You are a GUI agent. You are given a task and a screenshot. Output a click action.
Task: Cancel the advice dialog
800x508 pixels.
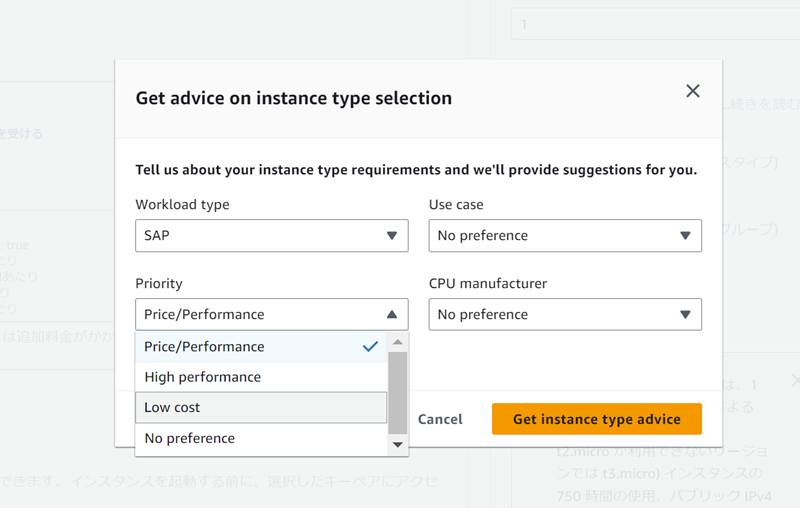(x=440, y=419)
